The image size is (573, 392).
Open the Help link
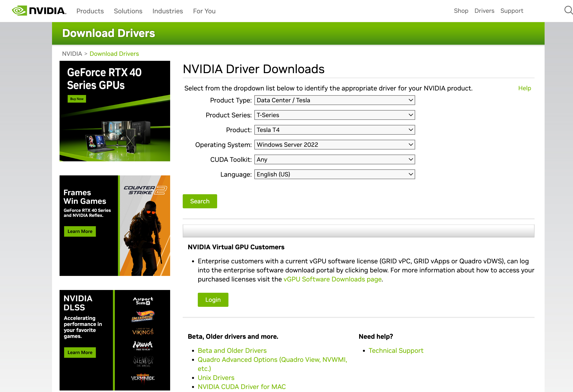pyautogui.click(x=524, y=88)
